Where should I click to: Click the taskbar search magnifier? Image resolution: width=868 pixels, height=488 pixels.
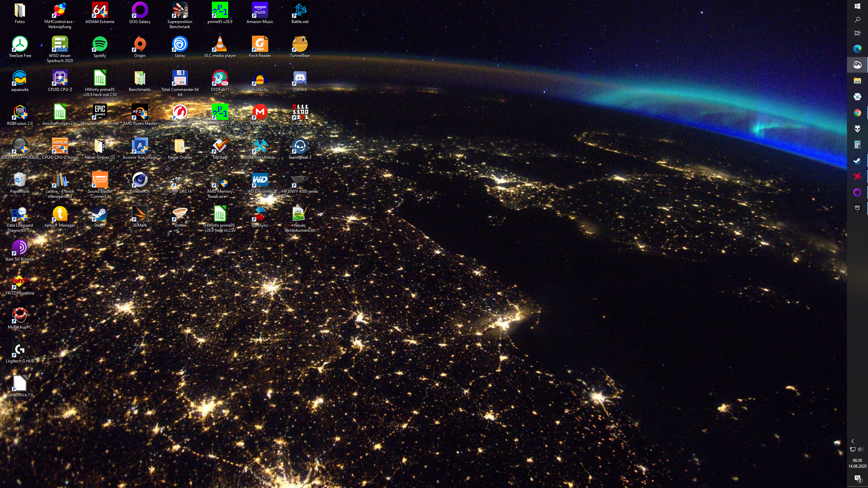[857, 20]
